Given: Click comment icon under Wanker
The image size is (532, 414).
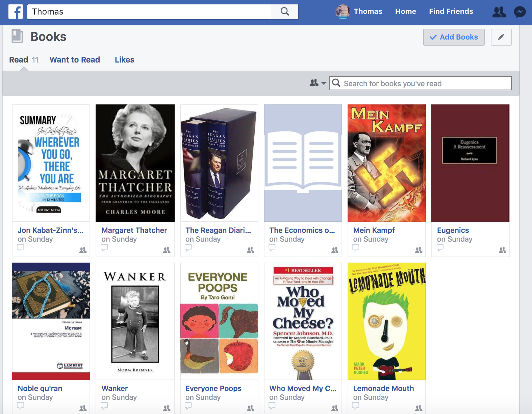Looking at the screenshot, I should (x=104, y=406).
